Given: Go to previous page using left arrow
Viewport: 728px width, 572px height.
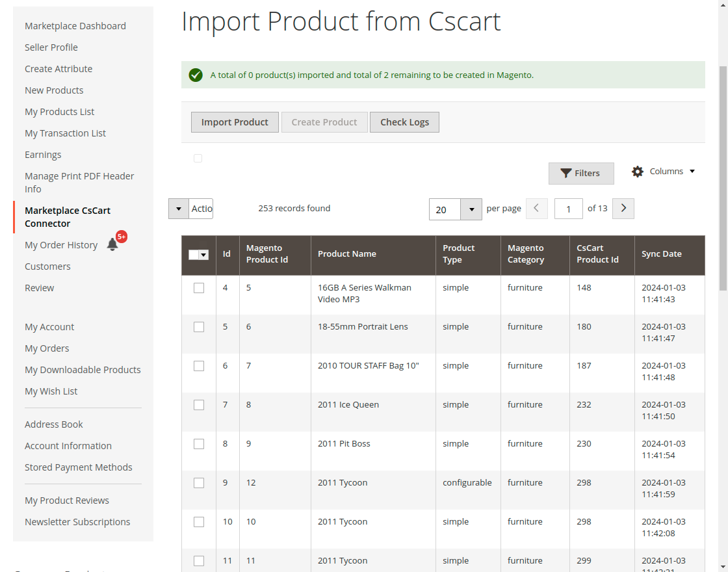Looking at the screenshot, I should (536, 209).
